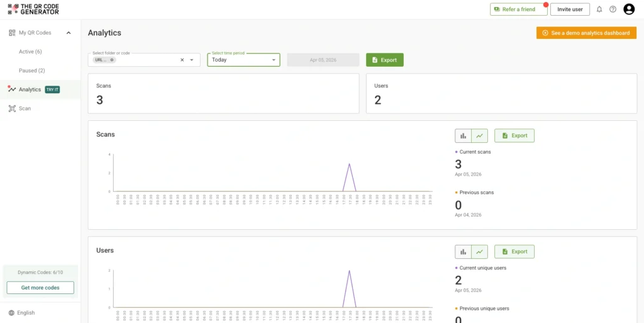Image resolution: width=644 pixels, height=323 pixels.
Task: Click the Apr 05, 2026 date field
Action: point(323,60)
